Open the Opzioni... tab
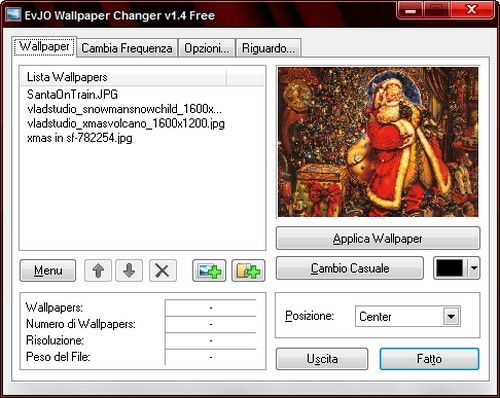This screenshot has width=500, height=398. pyautogui.click(x=207, y=48)
